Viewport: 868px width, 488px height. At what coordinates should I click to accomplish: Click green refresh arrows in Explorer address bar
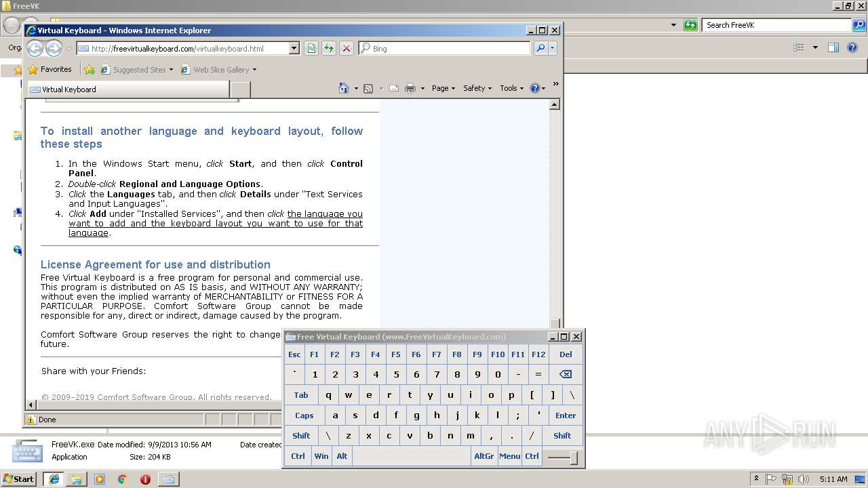tap(690, 25)
